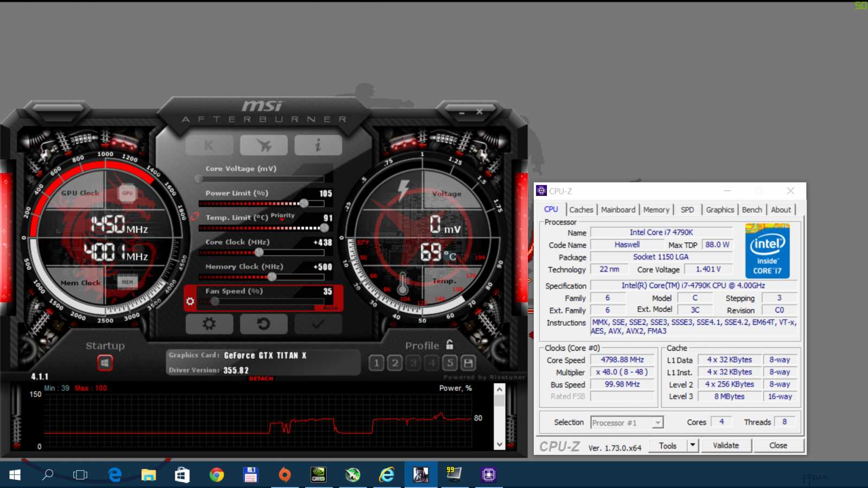
Task: Select profile slot 2
Action: coord(395,363)
